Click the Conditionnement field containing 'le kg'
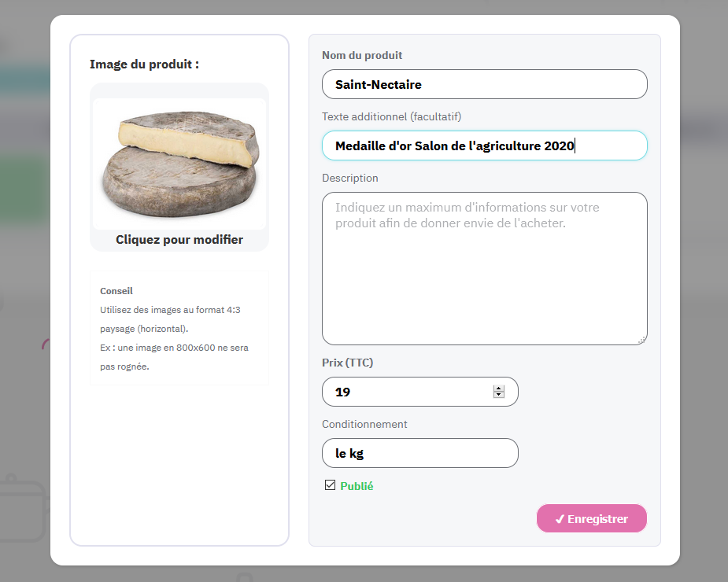 [x=419, y=453]
